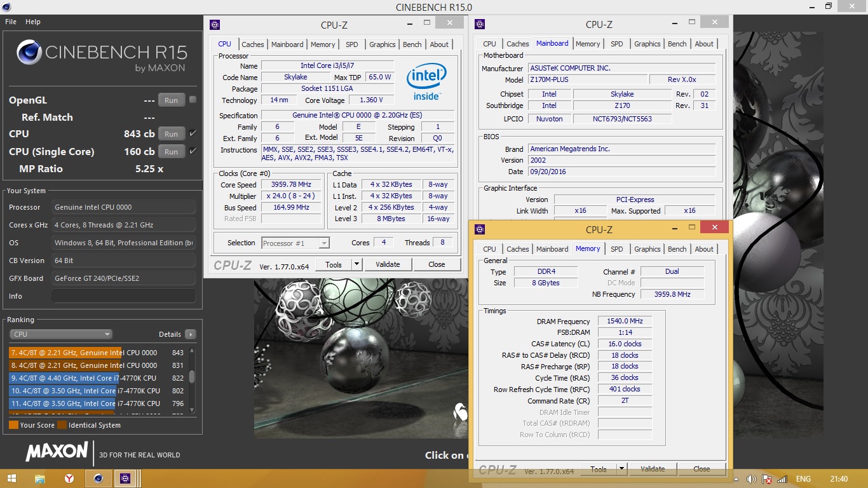Click the CPU-Z icon in the CPU window title bar
868x488 pixels.
215,25
